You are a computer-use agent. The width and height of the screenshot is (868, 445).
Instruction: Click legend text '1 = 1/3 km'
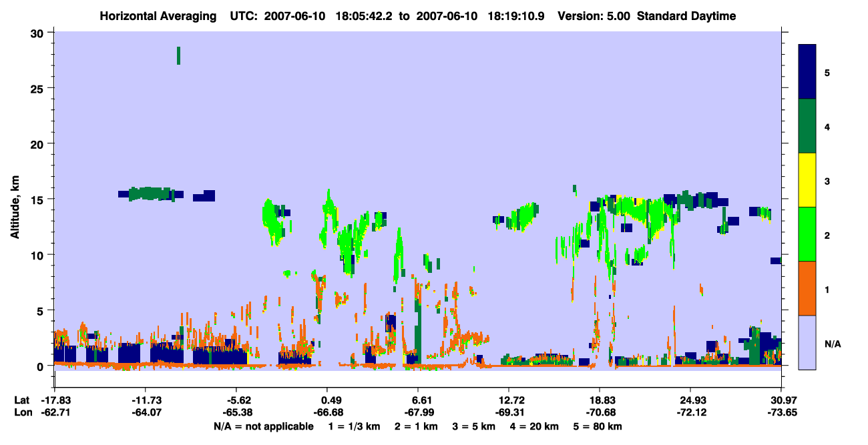coord(354,426)
